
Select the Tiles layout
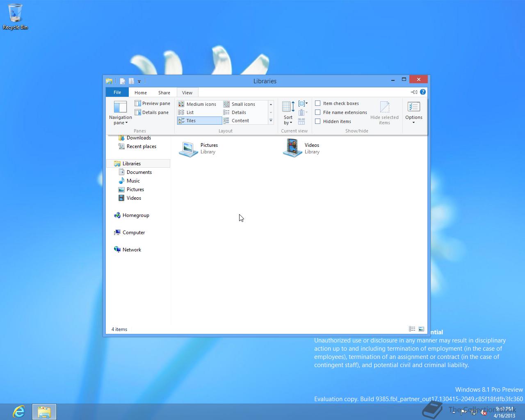[199, 121]
